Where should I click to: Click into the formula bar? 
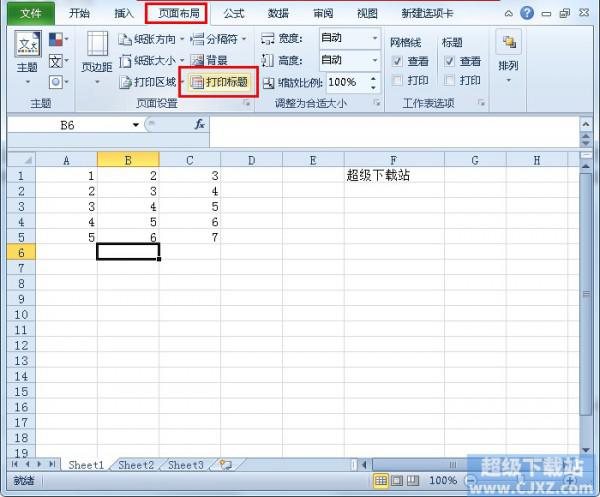click(394, 131)
